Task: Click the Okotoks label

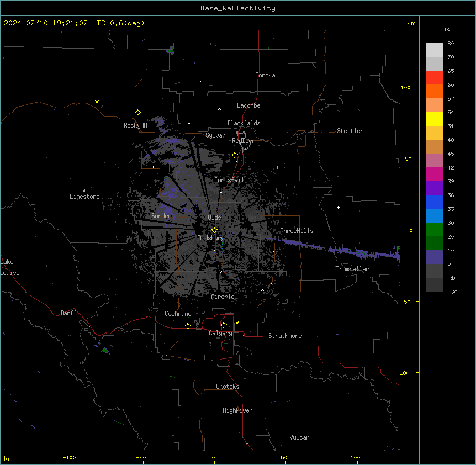Action: [x=228, y=387]
